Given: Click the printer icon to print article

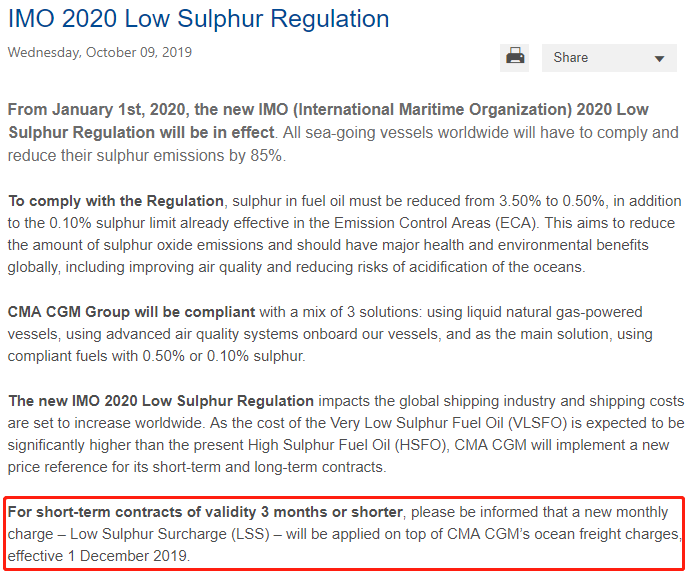Looking at the screenshot, I should [x=515, y=57].
